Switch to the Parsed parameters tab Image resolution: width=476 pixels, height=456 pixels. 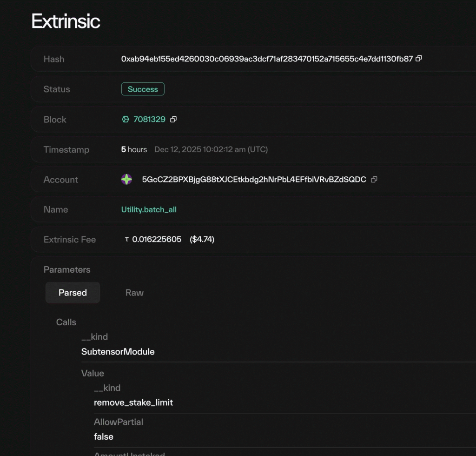click(73, 293)
